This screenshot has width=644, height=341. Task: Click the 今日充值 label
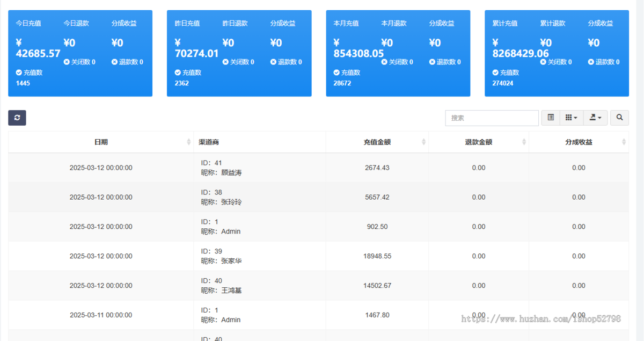coord(28,23)
